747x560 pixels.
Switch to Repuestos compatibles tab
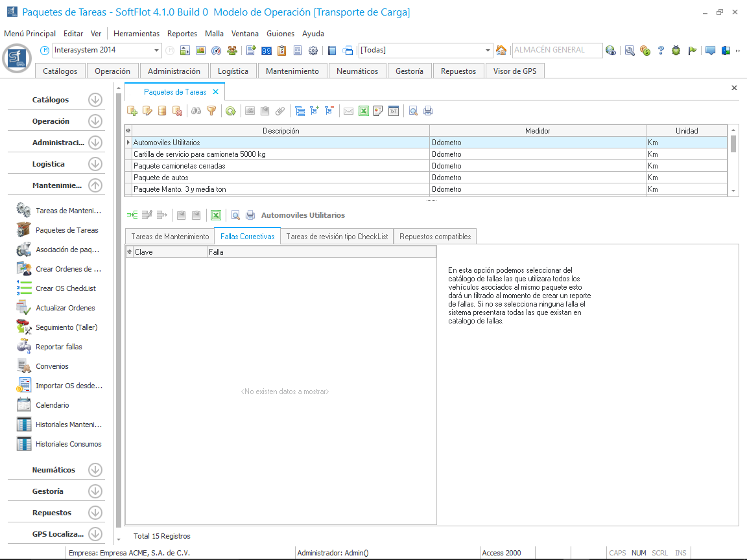click(x=435, y=237)
